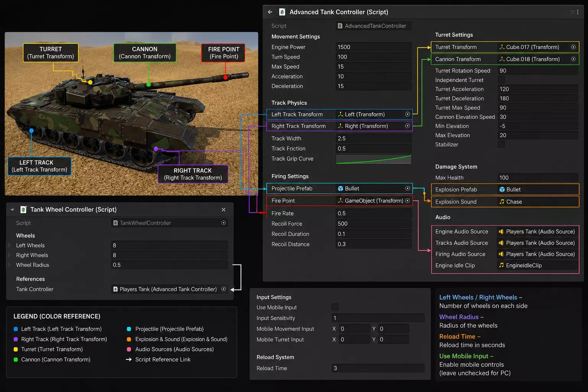Click object picker for Projectile Prefab

click(x=407, y=188)
